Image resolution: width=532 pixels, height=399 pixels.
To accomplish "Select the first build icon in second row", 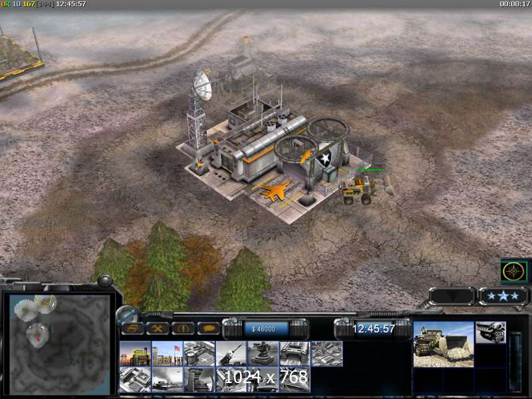I will pyautogui.click(x=136, y=380).
